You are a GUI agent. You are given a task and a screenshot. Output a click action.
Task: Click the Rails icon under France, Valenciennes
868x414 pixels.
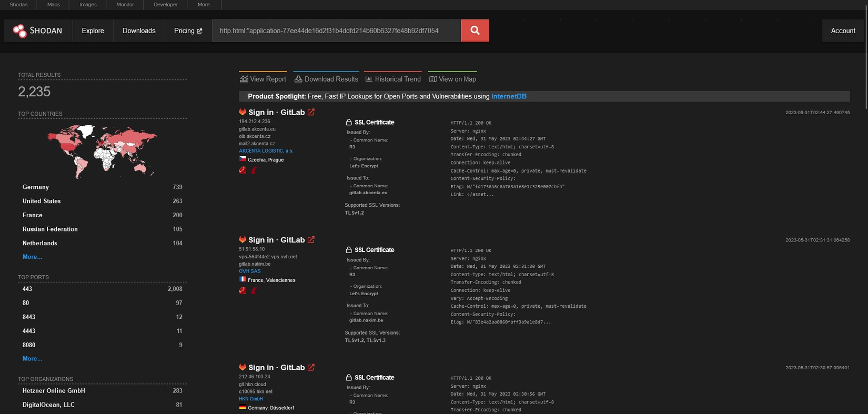(x=254, y=290)
